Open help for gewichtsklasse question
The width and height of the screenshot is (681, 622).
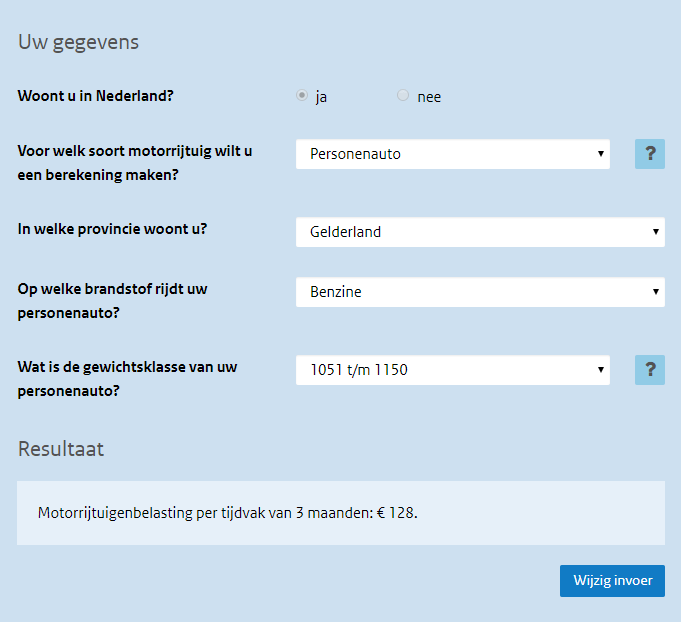(x=650, y=370)
